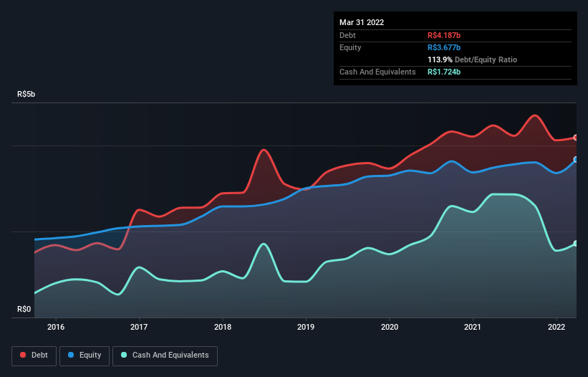Click the R$4.187b debt value
Image resolution: width=588 pixels, height=377 pixels.
click(x=444, y=35)
